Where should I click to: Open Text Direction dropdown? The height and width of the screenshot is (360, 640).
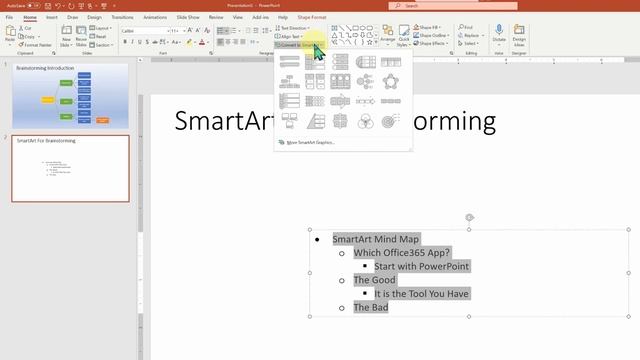tap(292, 28)
